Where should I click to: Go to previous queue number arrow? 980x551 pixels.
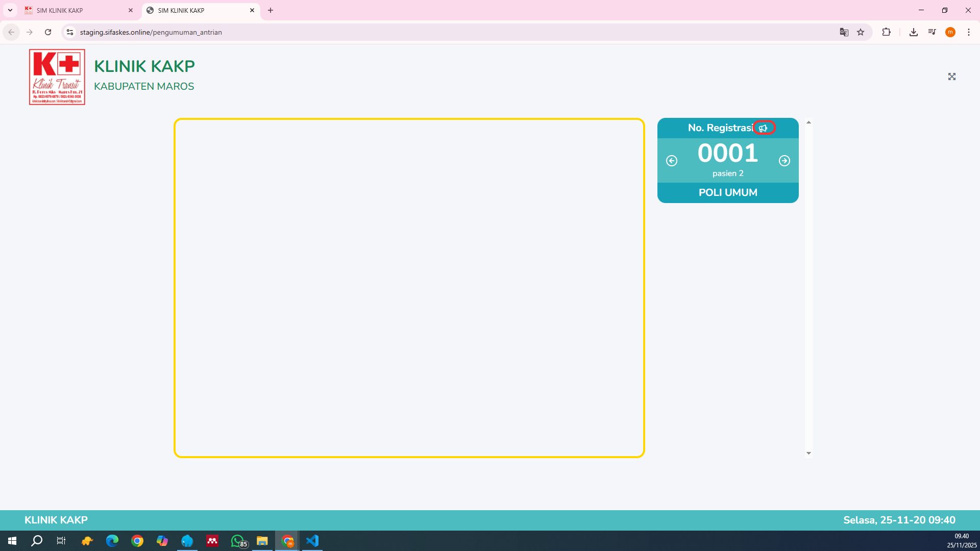pos(672,161)
